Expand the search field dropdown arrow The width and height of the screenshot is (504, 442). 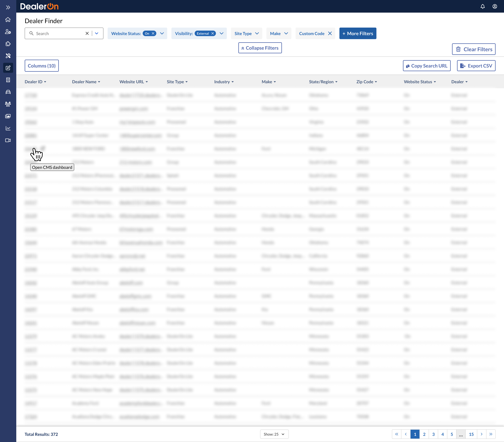[97, 33]
